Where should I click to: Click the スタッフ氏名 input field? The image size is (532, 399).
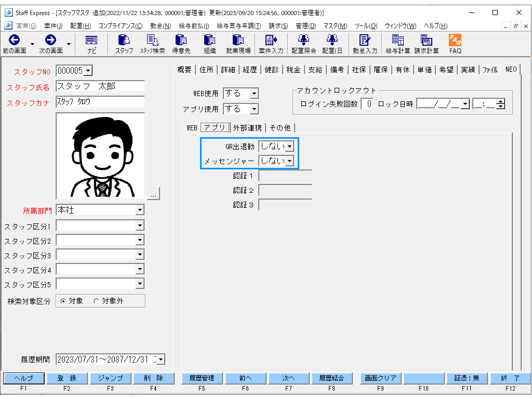(100, 86)
